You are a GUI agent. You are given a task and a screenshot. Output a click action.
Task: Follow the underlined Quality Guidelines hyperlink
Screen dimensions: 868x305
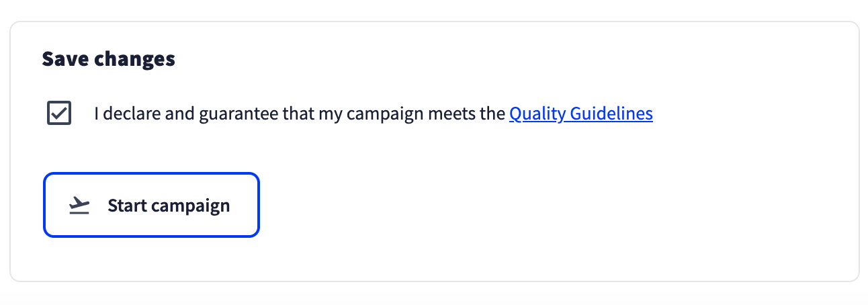point(580,114)
